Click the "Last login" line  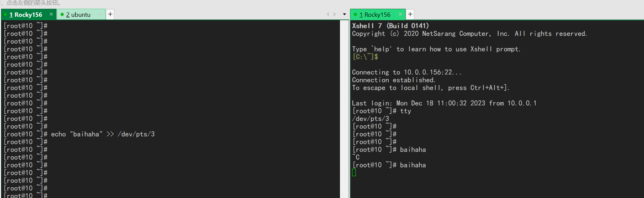pyautogui.click(x=444, y=103)
